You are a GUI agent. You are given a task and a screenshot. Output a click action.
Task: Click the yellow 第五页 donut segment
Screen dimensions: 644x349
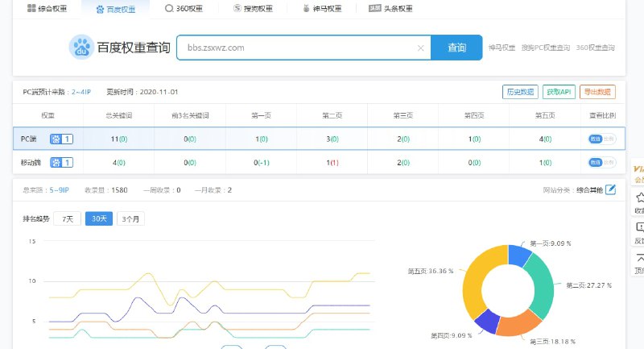tap(477, 280)
